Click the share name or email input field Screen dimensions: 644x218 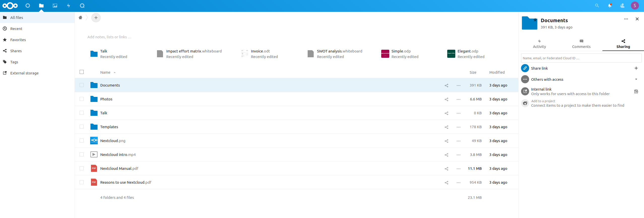tap(581, 58)
